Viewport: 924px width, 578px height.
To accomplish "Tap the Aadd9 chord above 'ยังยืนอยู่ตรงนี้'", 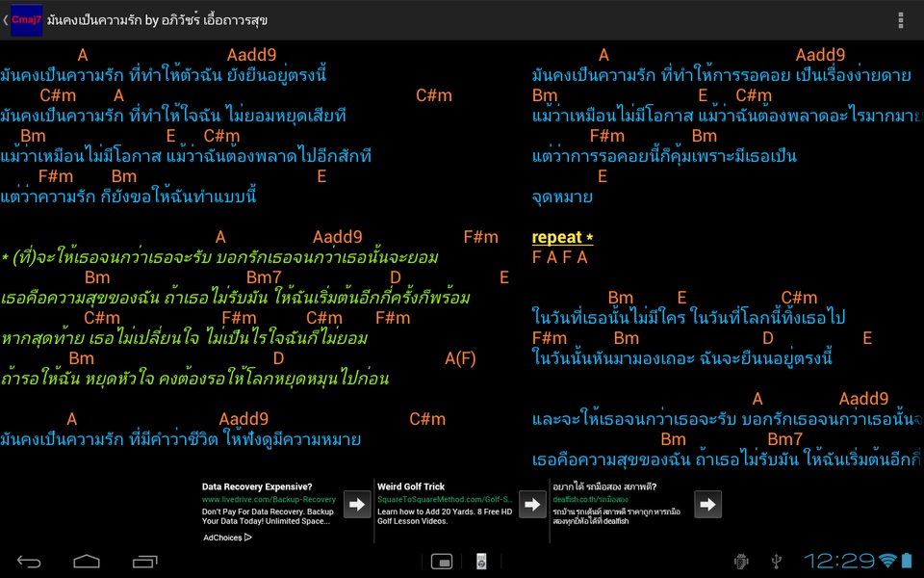I will coord(251,55).
